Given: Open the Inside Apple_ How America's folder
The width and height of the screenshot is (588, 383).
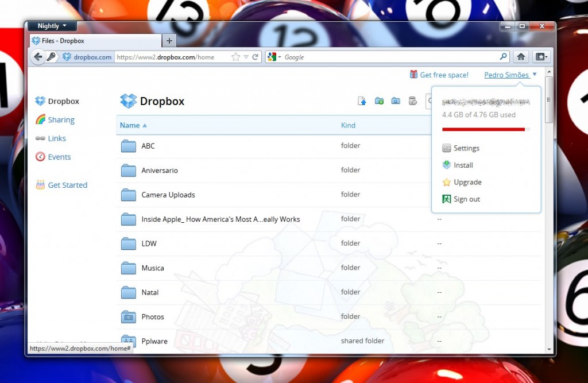Looking at the screenshot, I should (x=220, y=219).
